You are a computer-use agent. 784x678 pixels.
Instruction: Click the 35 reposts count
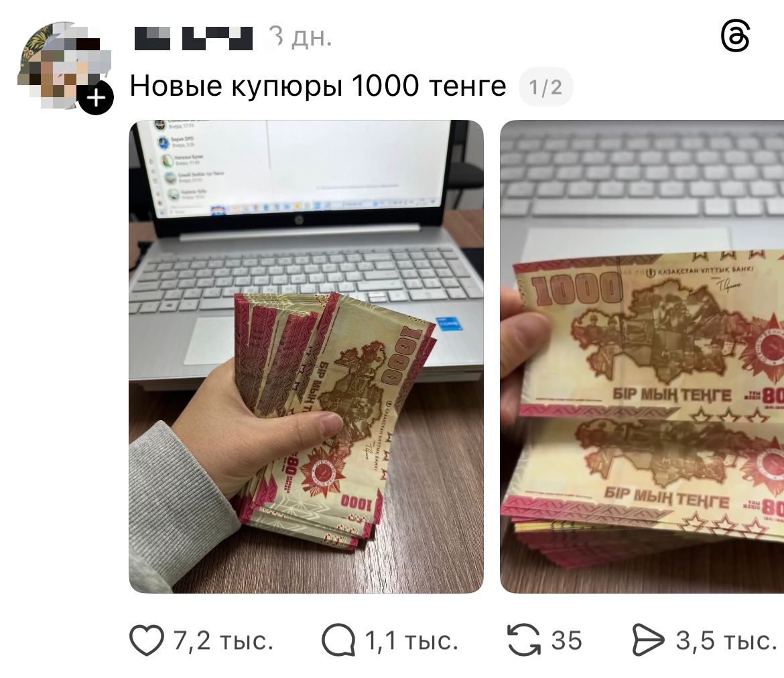[566, 640]
